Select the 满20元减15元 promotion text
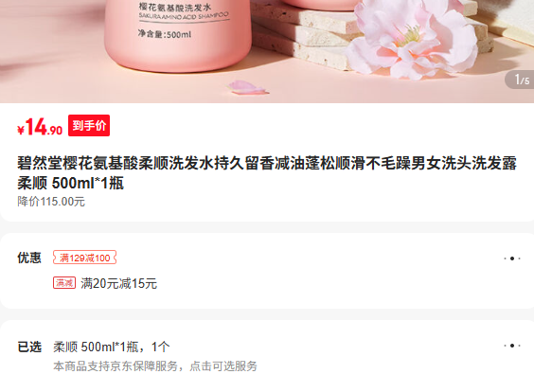The width and height of the screenshot is (534, 392). 119,283
